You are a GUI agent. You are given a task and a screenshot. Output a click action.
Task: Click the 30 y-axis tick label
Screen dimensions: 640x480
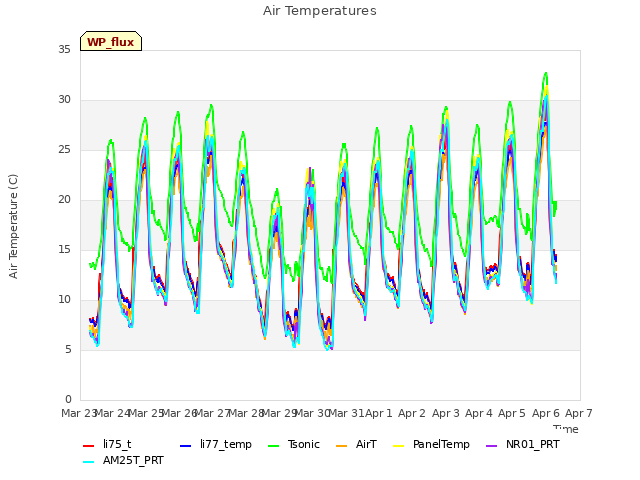point(64,100)
